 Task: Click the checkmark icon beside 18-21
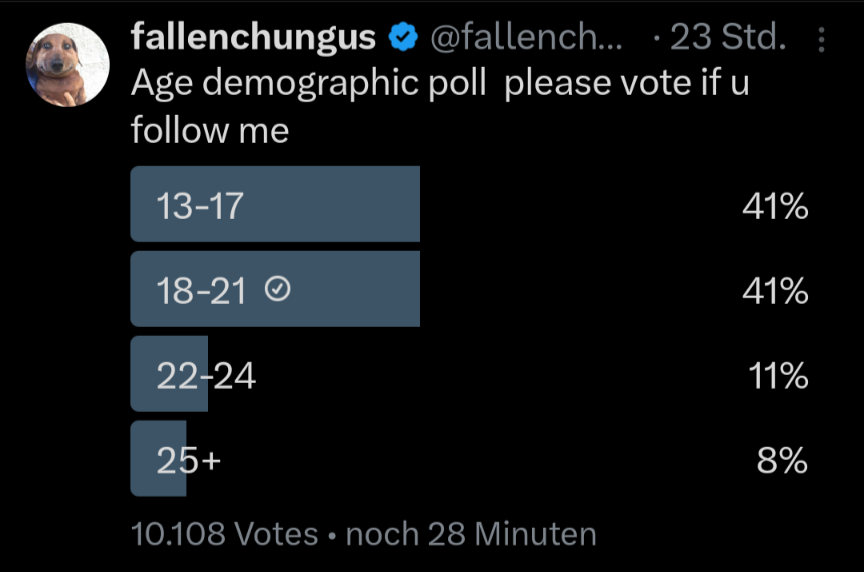[x=278, y=290]
